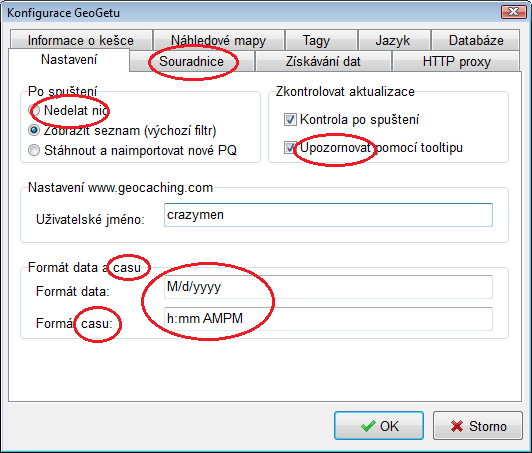
Task: Pick Stáhnout a naimportovat nové PQ
Action: point(132,150)
